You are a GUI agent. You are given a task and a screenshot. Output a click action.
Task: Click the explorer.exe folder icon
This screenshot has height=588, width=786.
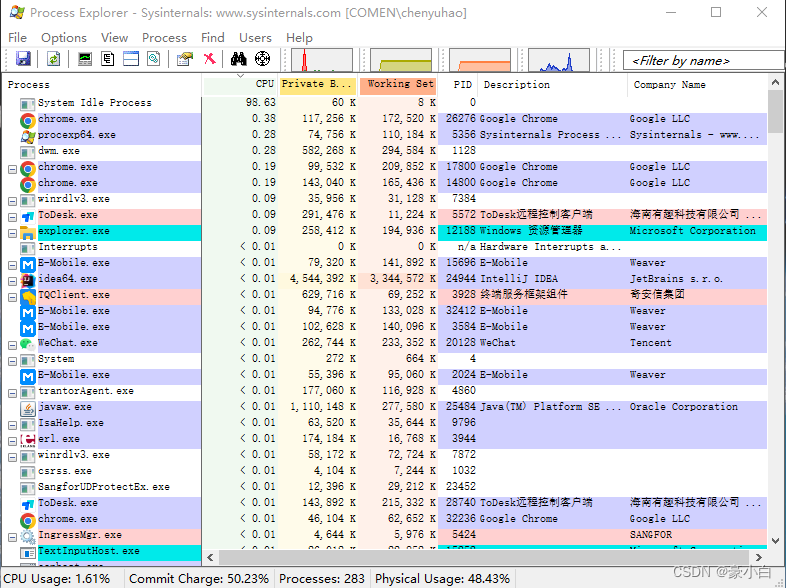[28, 232]
